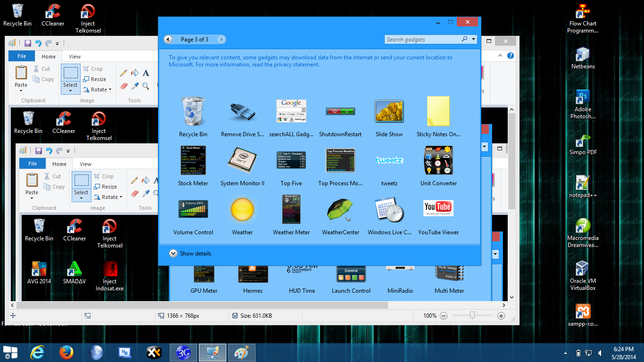Save via the outer Paint title bar floppy icon
Image resolution: width=644 pixels, height=362 pixels.
tap(28, 43)
